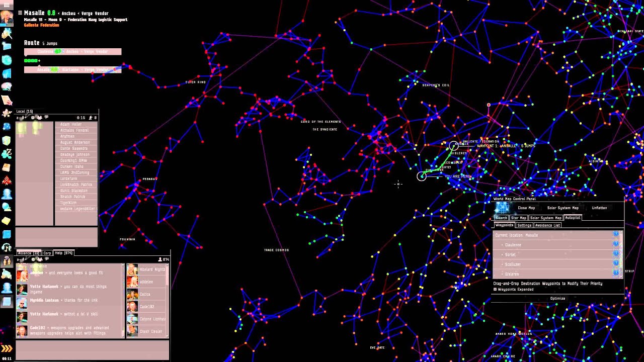Show info for the Gisleres waypoint
Viewport: 644px width, 362px height.
pos(616,273)
